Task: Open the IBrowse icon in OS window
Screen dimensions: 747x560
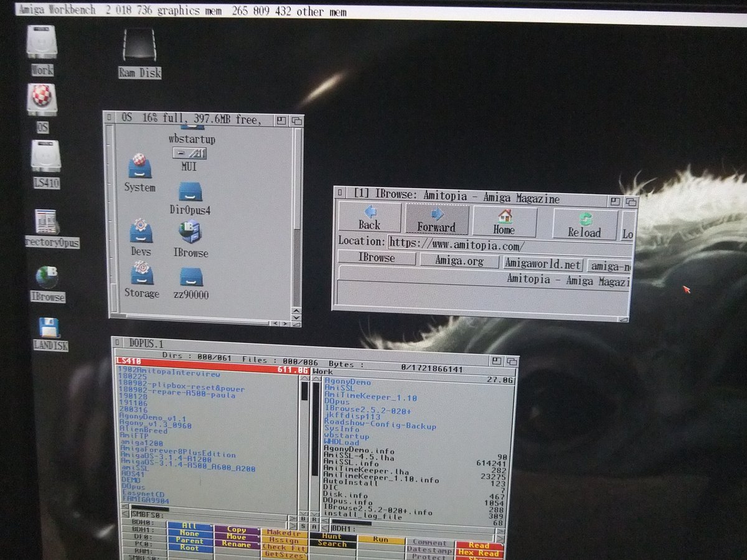Action: (190, 231)
